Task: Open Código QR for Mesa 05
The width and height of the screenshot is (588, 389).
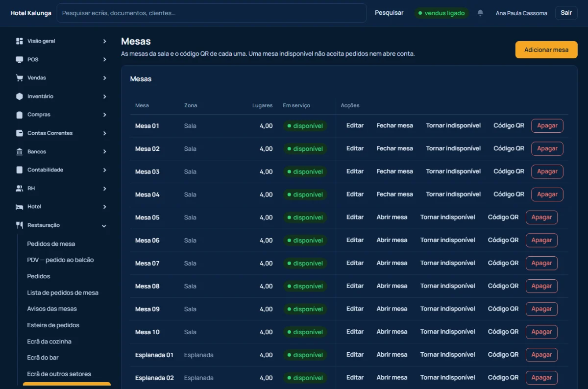Action: pos(503,218)
